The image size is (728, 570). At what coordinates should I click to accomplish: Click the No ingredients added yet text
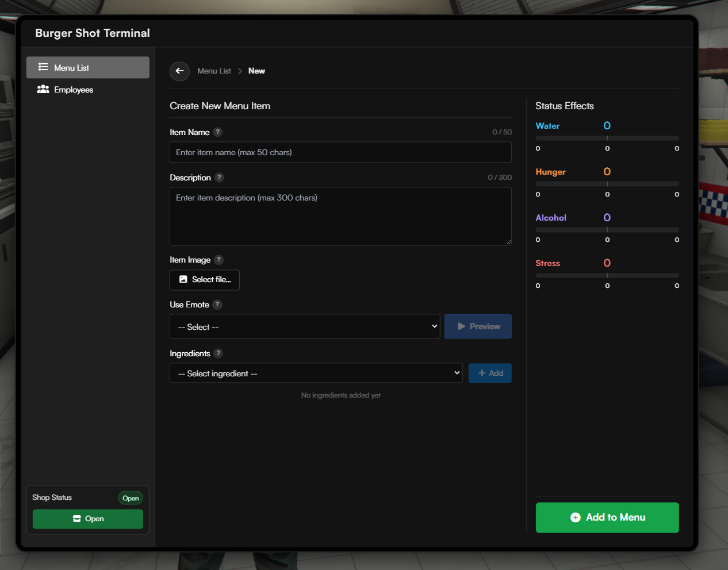[x=341, y=395]
